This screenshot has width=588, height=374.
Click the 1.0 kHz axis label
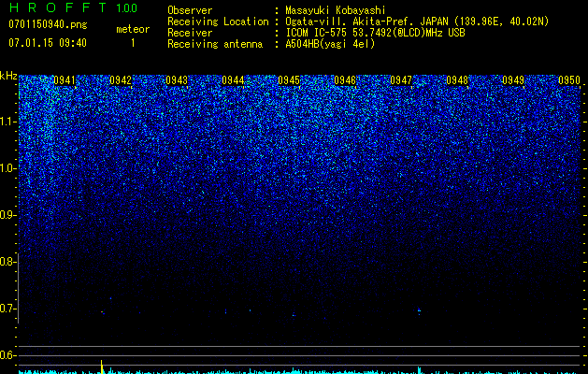(x=7, y=168)
